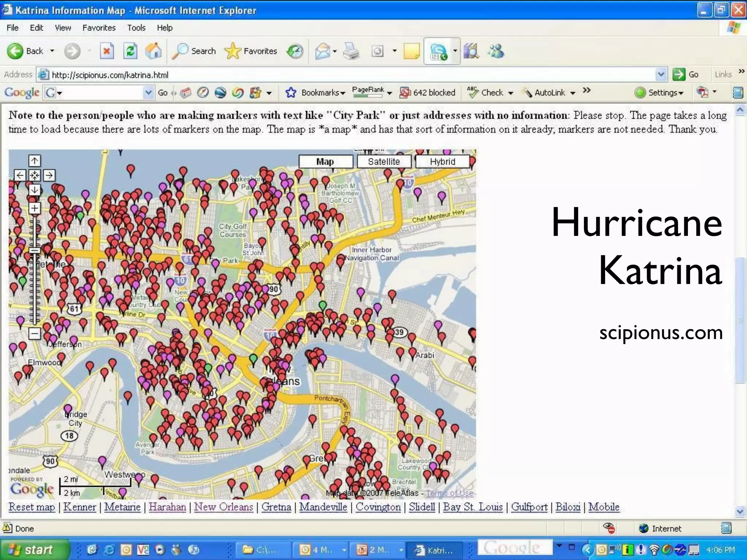Click the Internet Explorer quick launch icon
747x560 pixels.
pos(109,549)
